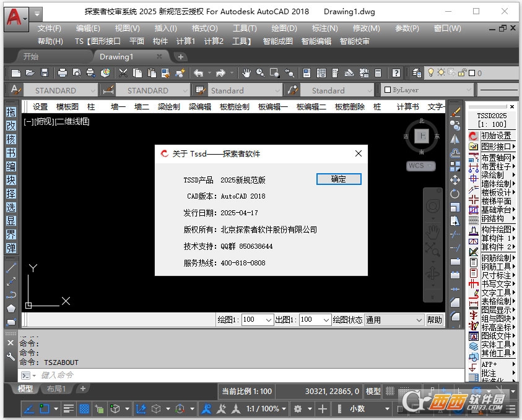The image size is (522, 420).
Task: Select the Line drawing tool
Action: pos(11,268)
